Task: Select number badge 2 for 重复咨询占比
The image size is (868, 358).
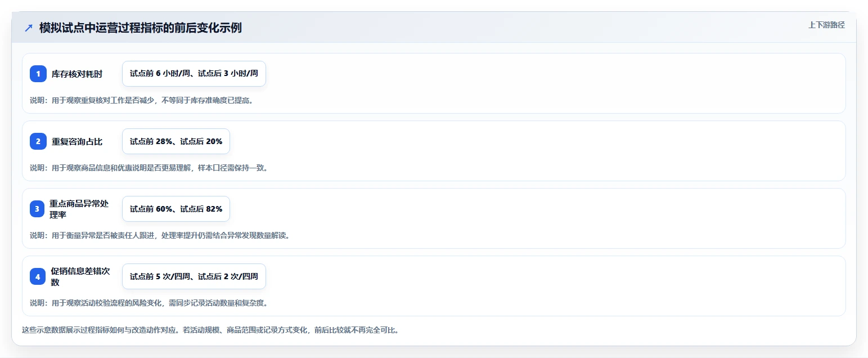Action: 38,141
